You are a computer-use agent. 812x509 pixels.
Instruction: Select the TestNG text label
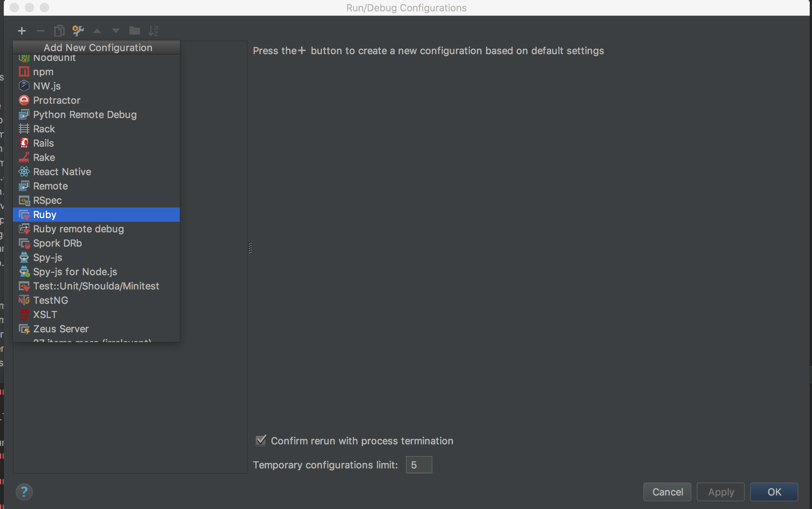pyautogui.click(x=51, y=300)
